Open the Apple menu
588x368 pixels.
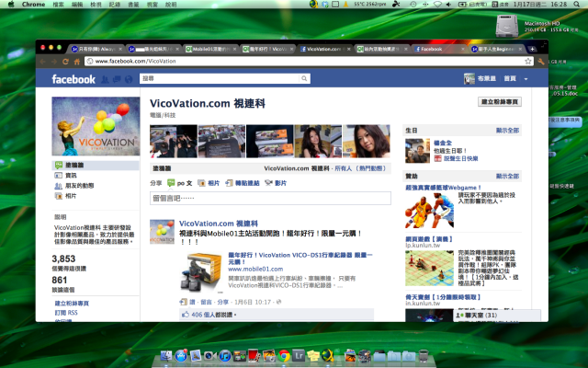(11, 4)
